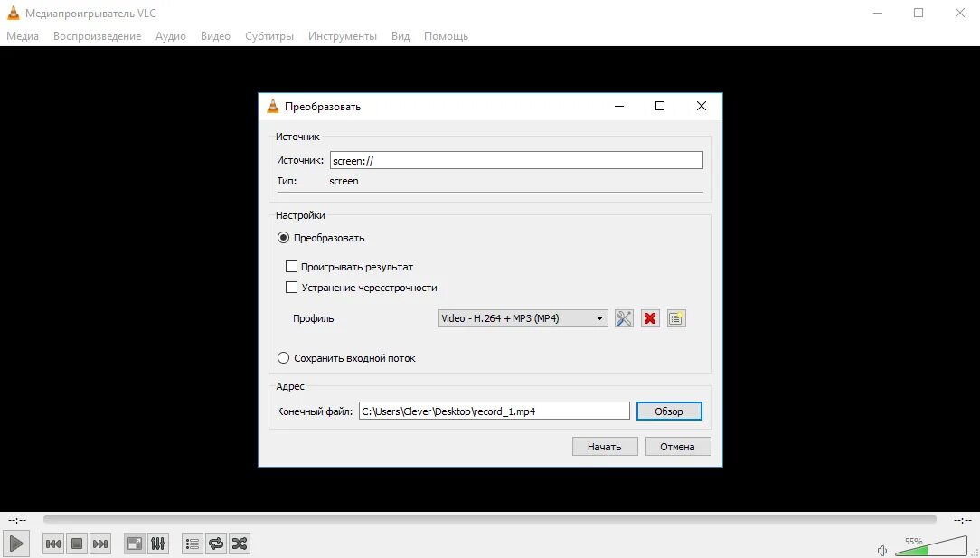Screen dimensions: 980x558
Task: Click VLC cone icon in Convert dialog title
Action: pyautogui.click(x=272, y=107)
